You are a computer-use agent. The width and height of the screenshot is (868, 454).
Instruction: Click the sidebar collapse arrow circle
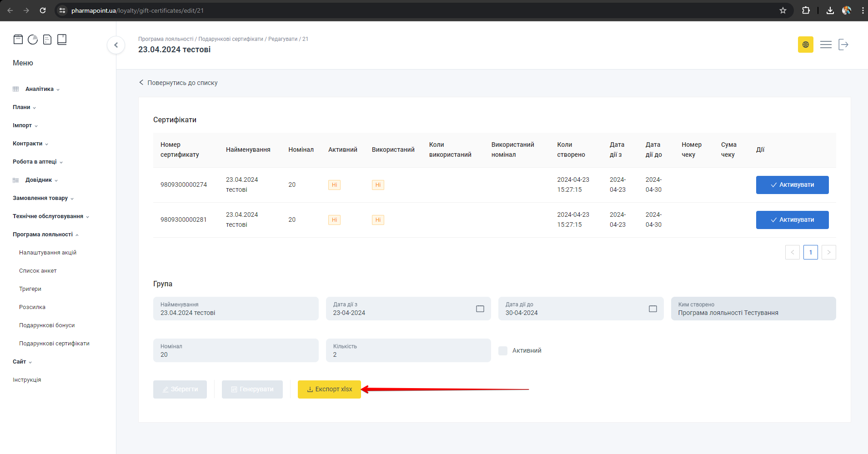point(116,45)
